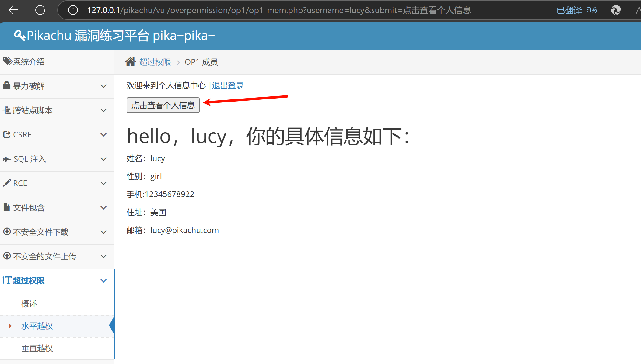Viewport: 641px width, 364px height.
Task: Expand the 暴力破解 chevron
Action: tap(103, 86)
